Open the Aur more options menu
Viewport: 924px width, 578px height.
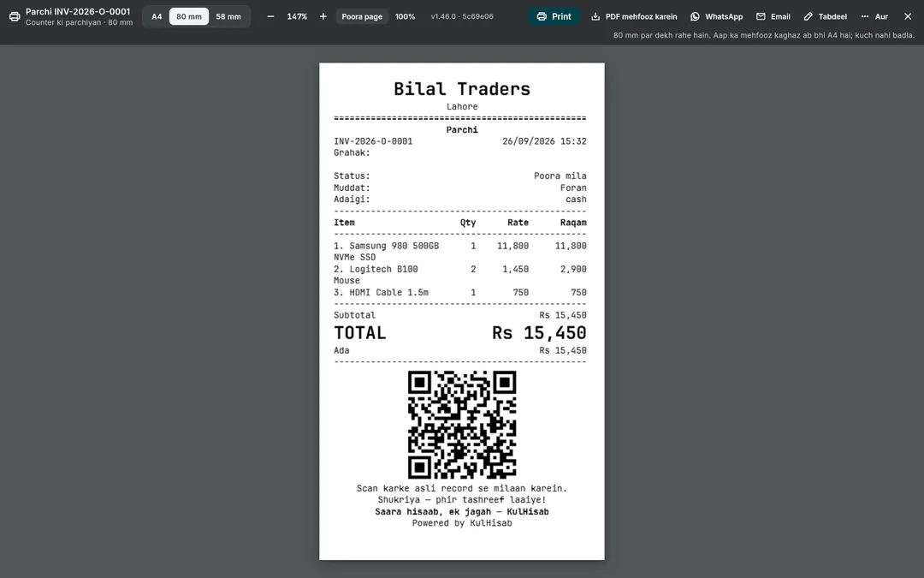[x=874, y=16]
